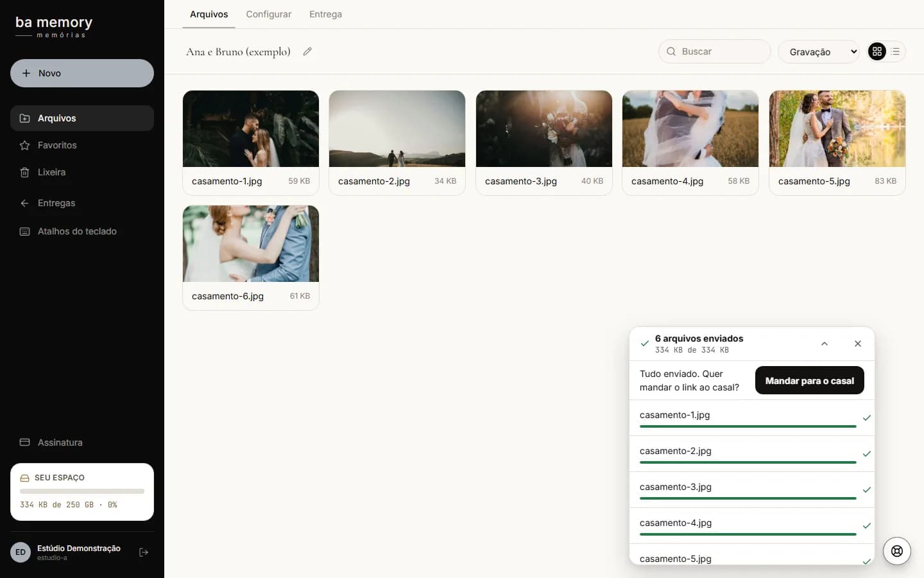Switch to grid view
Screen dimensions: 924x578
click(x=877, y=51)
